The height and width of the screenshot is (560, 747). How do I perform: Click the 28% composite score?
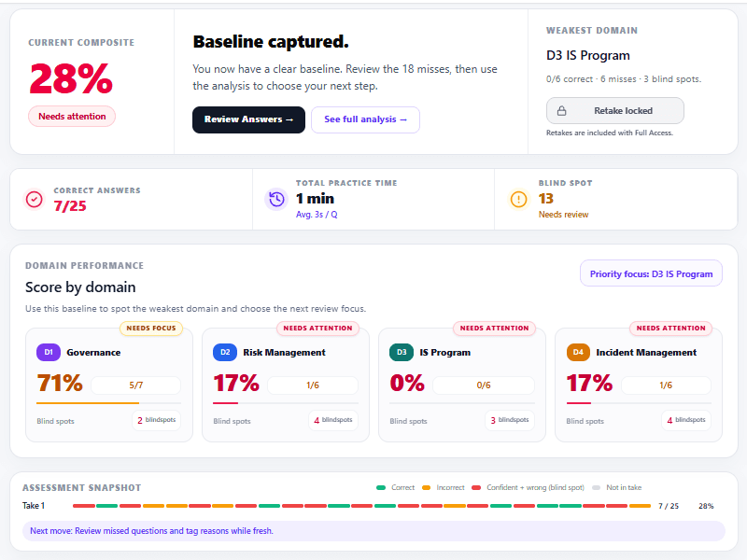[71, 78]
